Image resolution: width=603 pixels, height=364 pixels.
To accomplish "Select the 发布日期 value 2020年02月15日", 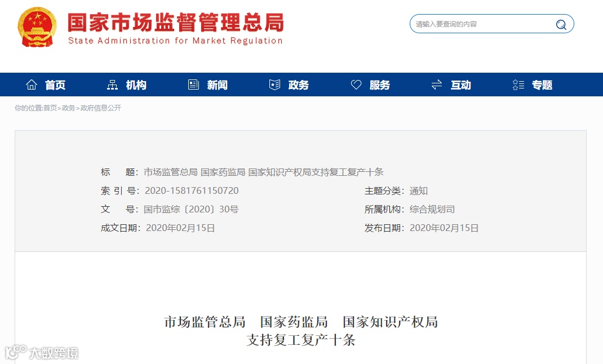I will 444,228.
